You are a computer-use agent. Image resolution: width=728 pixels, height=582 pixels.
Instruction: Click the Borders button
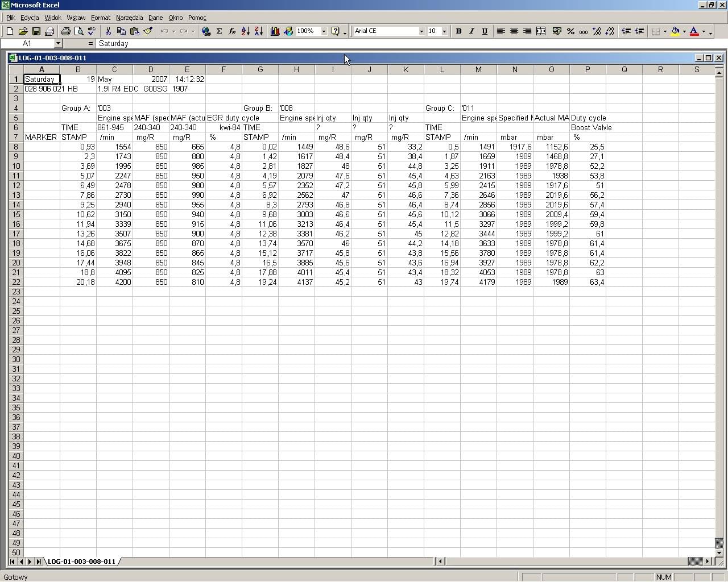656,31
